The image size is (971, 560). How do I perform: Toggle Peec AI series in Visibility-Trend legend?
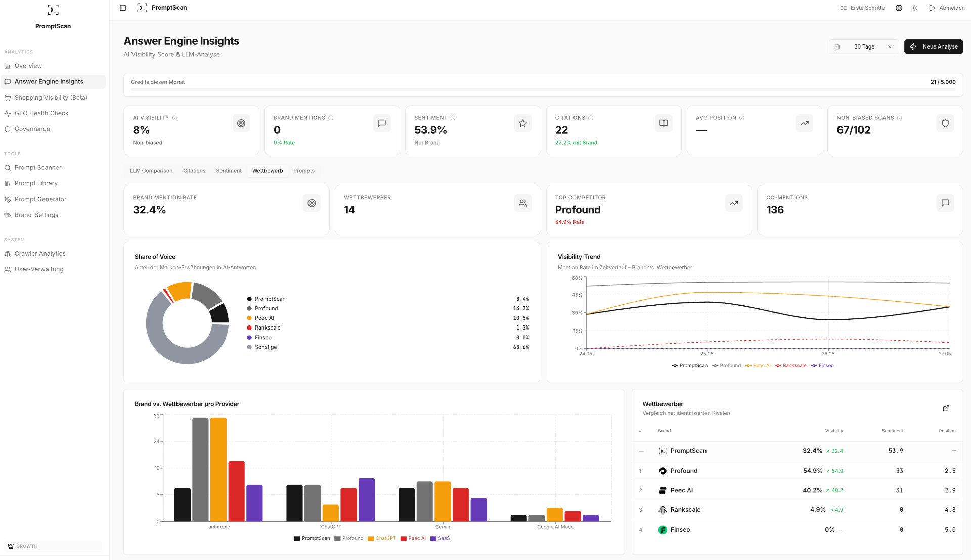click(x=758, y=366)
